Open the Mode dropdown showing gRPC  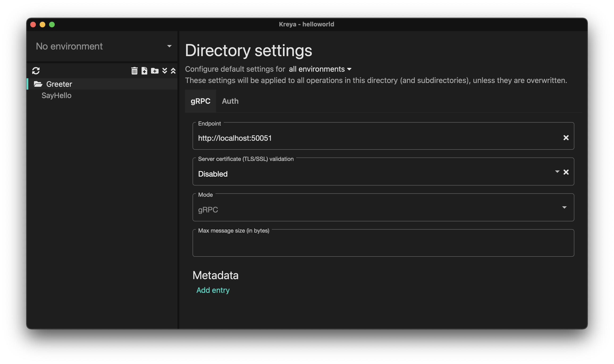[564, 207]
